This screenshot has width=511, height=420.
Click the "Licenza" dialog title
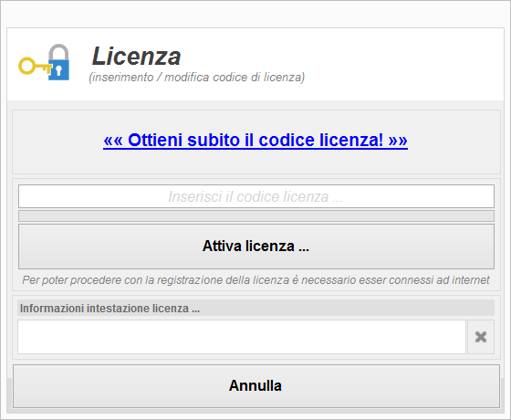pos(136,57)
